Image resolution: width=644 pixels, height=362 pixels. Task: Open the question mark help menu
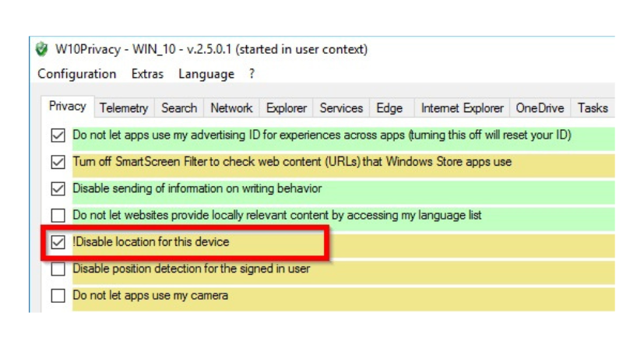click(x=252, y=74)
